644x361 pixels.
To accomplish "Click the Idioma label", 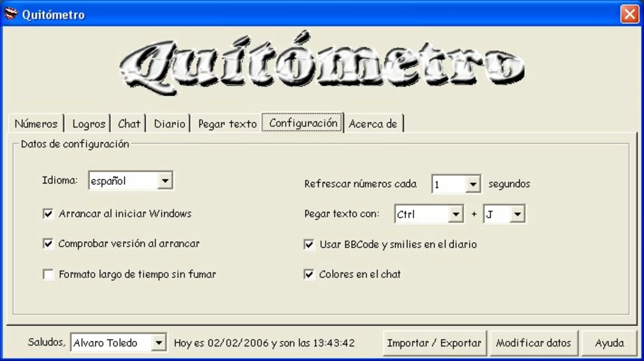I will coord(60,180).
